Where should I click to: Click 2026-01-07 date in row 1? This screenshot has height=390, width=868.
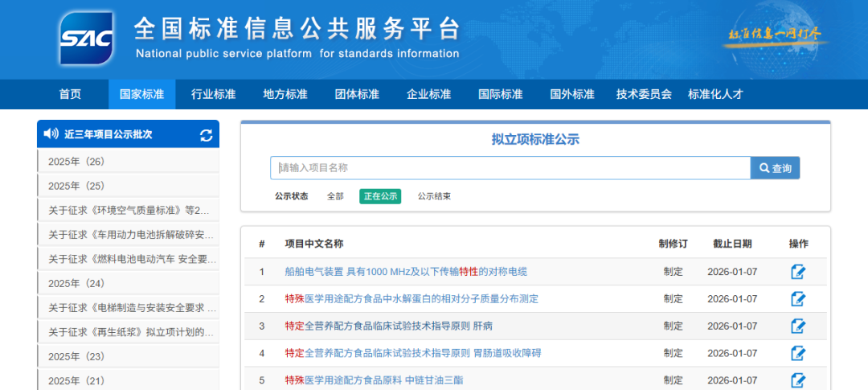[x=732, y=272]
